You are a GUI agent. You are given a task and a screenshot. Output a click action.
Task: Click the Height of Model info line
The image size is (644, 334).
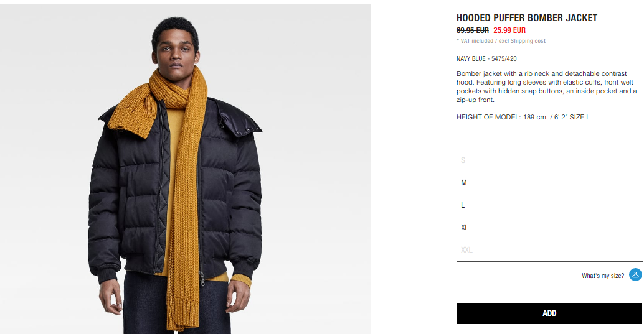(523, 117)
